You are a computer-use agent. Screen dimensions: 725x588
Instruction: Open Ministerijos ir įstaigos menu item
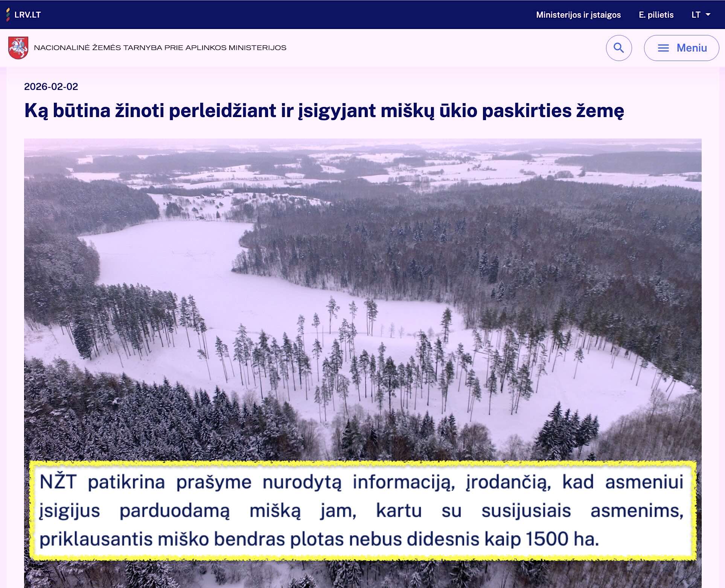tap(578, 15)
